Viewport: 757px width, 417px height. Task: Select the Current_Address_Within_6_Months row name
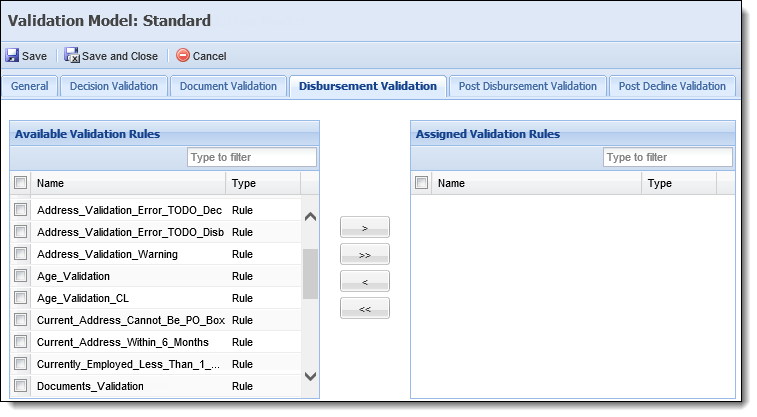pyautogui.click(x=123, y=342)
